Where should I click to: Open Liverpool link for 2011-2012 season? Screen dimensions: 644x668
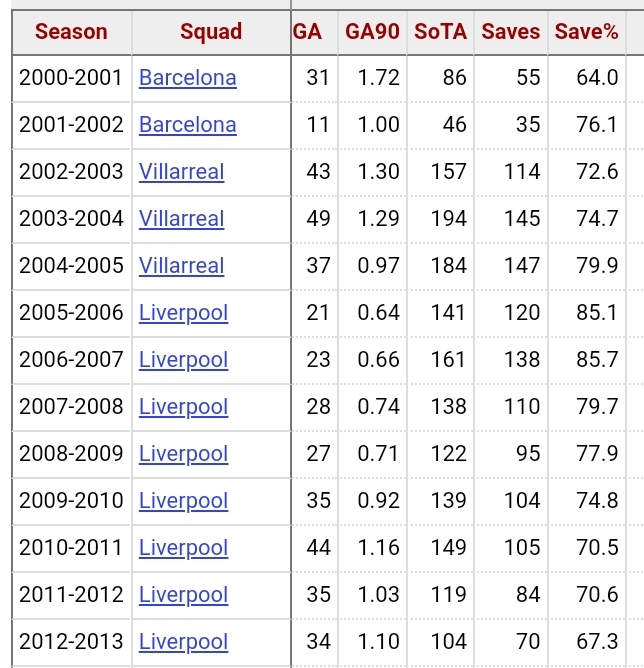(x=184, y=595)
